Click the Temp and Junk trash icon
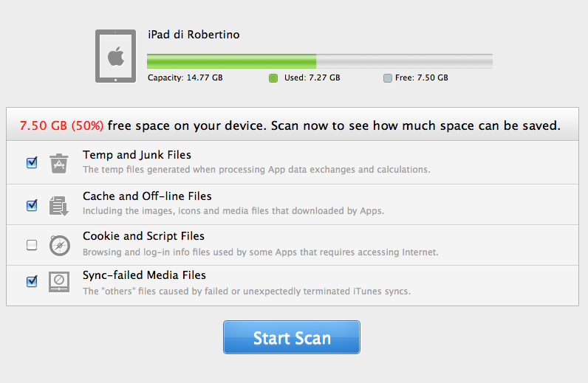The width and height of the screenshot is (588, 383). (x=59, y=163)
